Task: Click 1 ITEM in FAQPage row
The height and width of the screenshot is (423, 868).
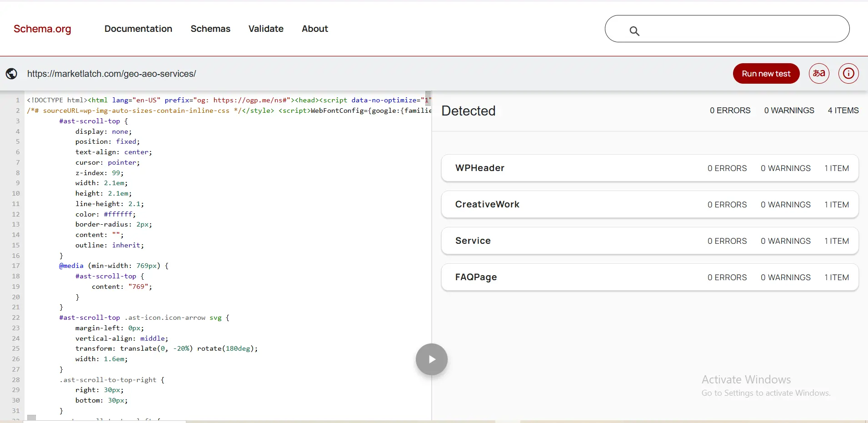Action: [x=837, y=277]
